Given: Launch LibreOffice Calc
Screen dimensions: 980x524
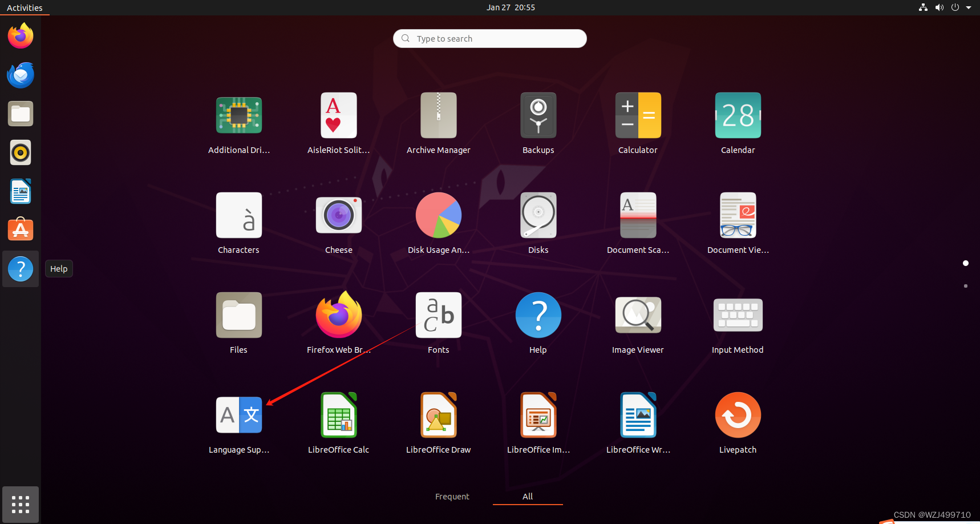Looking at the screenshot, I should (x=339, y=416).
